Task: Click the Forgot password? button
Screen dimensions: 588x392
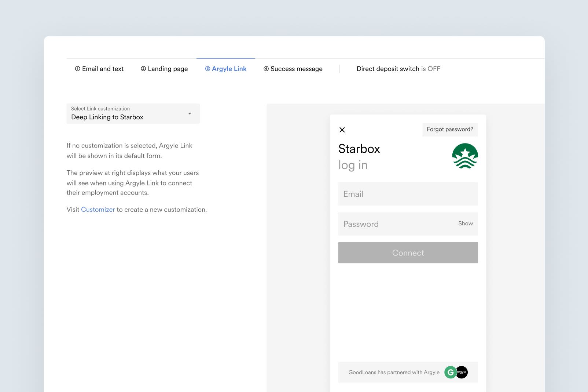Action: (x=450, y=130)
